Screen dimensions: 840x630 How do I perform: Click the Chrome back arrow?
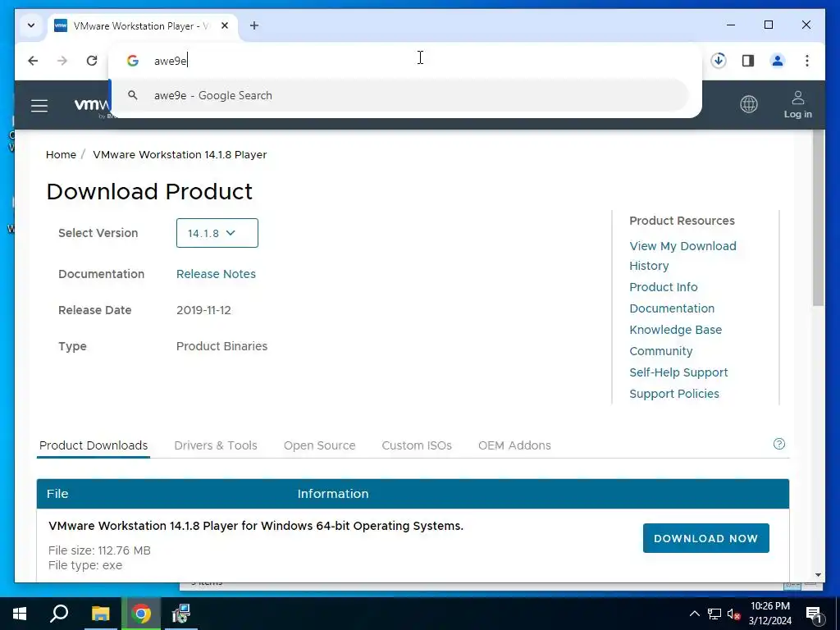coord(33,61)
